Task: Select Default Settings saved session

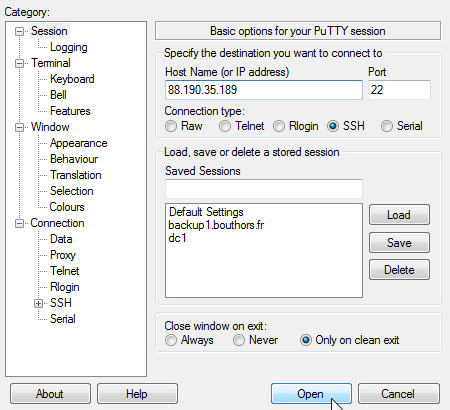Action: (x=206, y=212)
